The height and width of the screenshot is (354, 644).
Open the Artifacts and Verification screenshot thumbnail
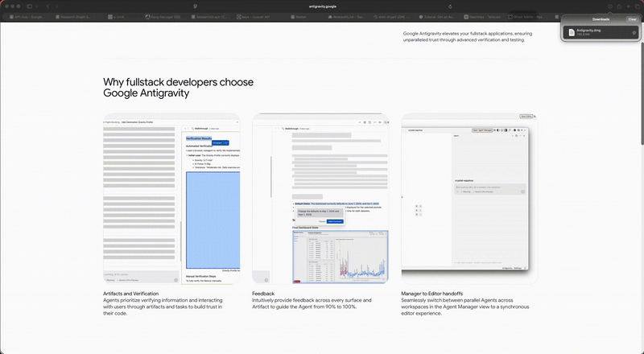pos(172,199)
